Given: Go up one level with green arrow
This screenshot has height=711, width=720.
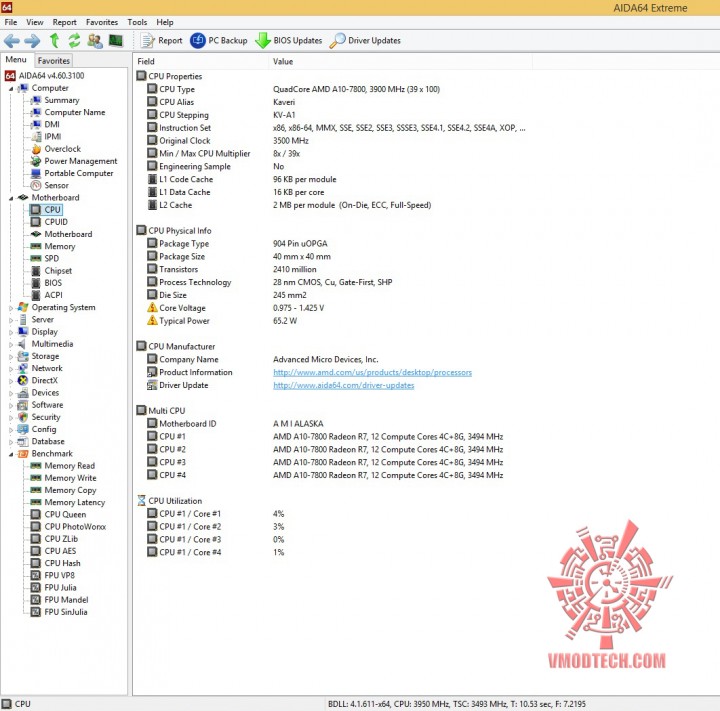Looking at the screenshot, I should [54, 40].
